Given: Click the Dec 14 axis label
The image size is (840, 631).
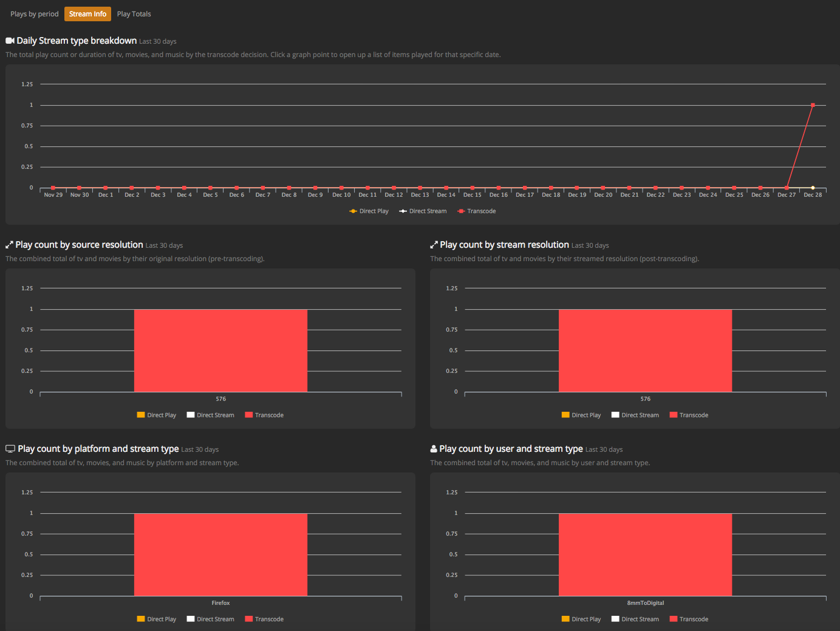Looking at the screenshot, I should pos(446,195).
